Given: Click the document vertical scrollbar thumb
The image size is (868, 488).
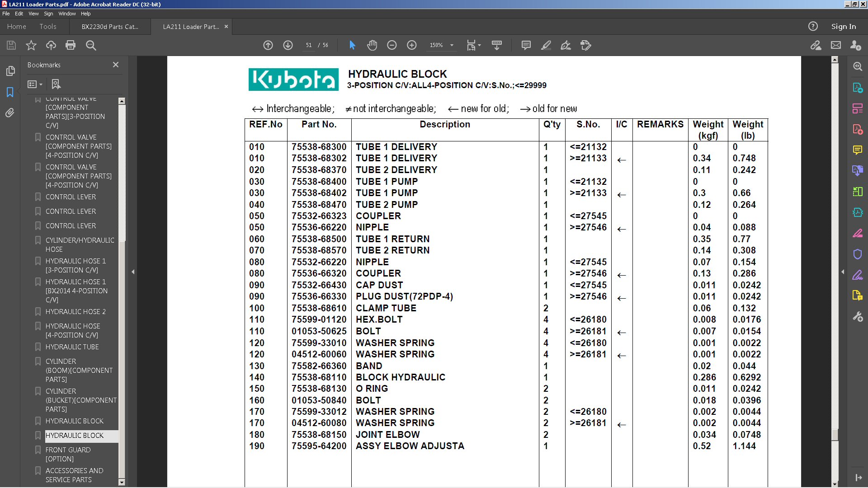Looking at the screenshot, I should pyautogui.click(x=835, y=434).
